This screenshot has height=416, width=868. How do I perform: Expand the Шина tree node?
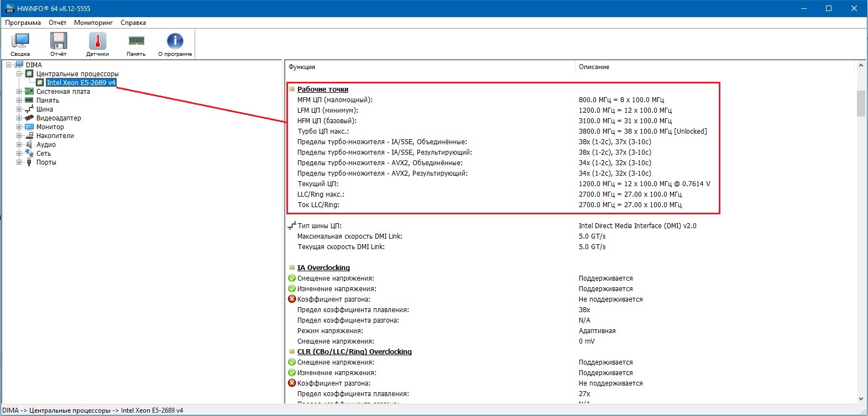[x=19, y=109]
